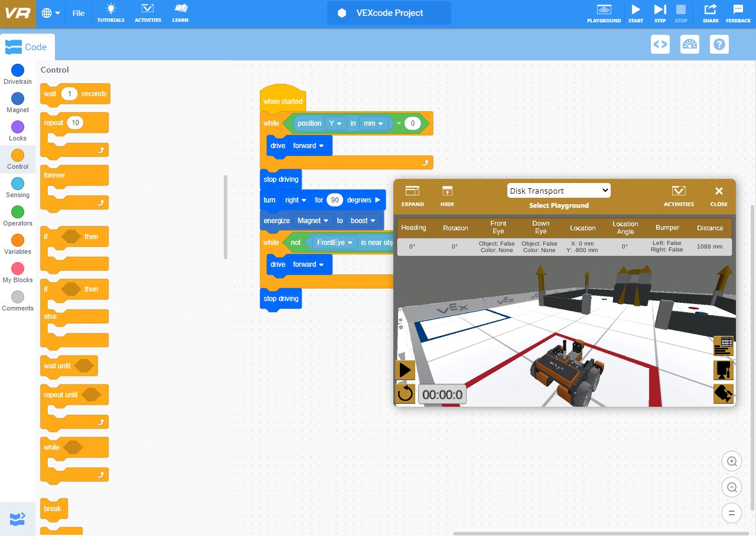Start the project with the Start button
Image resolution: width=756 pixels, height=536 pixels.
tap(636, 13)
